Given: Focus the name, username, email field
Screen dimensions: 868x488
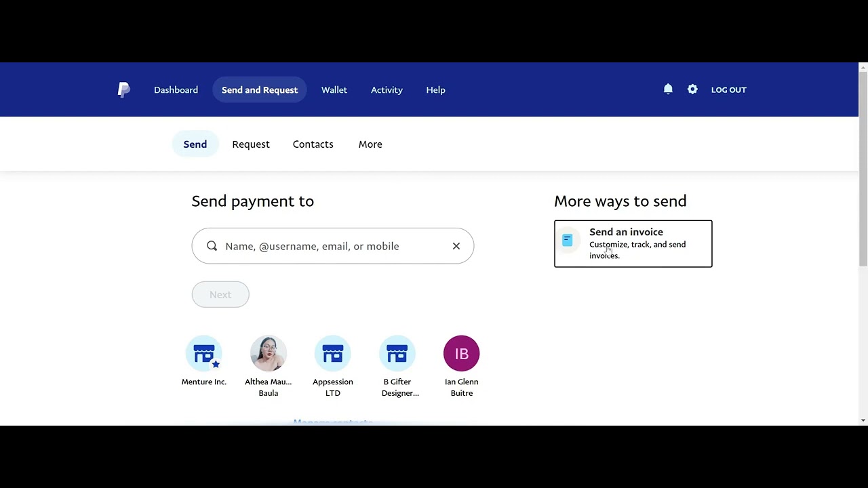Looking at the screenshot, I should (x=333, y=246).
